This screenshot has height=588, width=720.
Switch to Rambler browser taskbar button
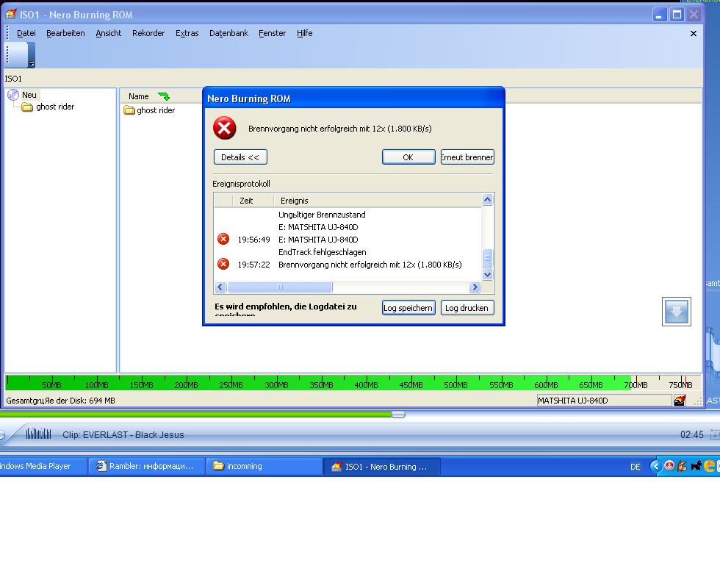[146, 466]
